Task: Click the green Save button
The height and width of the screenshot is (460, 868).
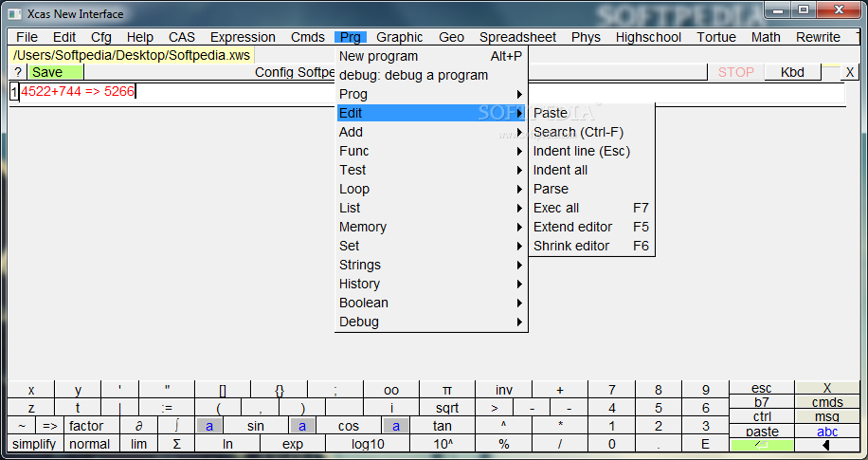Action: click(55, 72)
